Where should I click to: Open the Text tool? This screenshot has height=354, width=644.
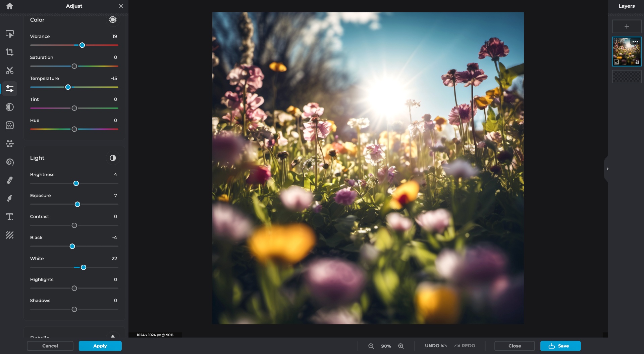[x=10, y=217]
